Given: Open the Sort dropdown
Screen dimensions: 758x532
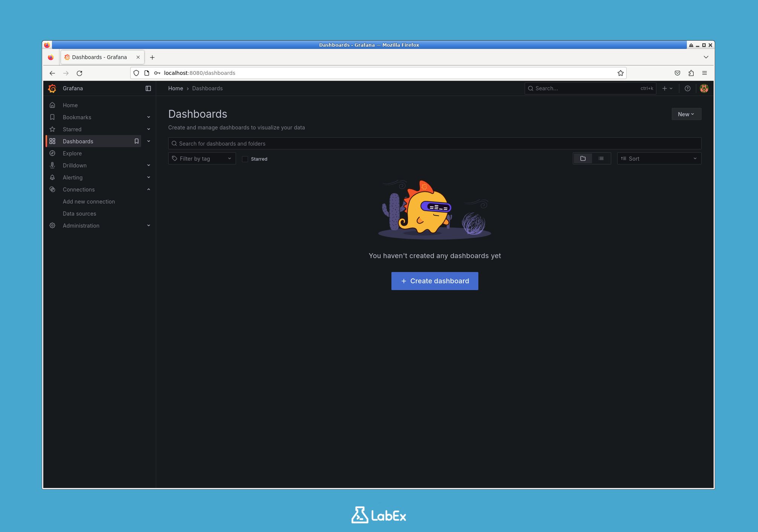Looking at the screenshot, I should (659, 158).
